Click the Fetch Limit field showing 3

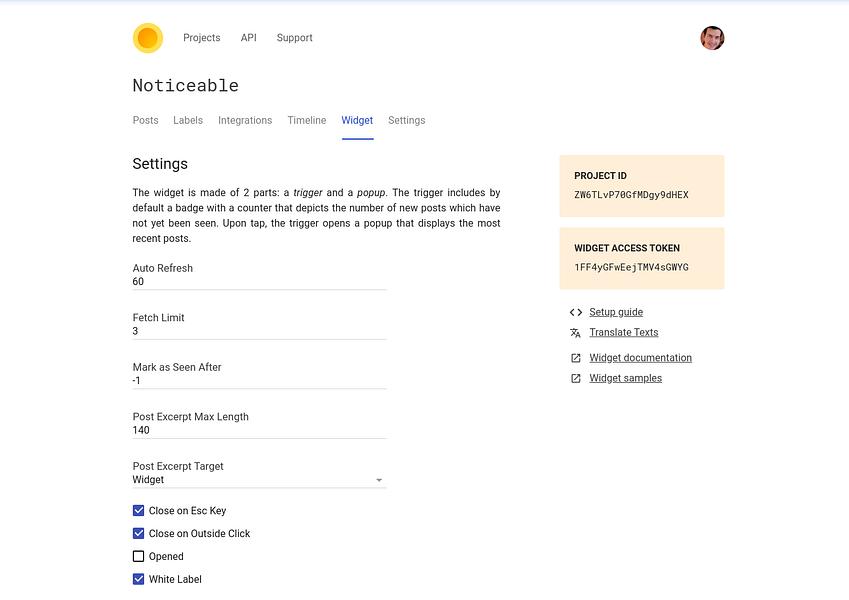pyautogui.click(x=259, y=331)
